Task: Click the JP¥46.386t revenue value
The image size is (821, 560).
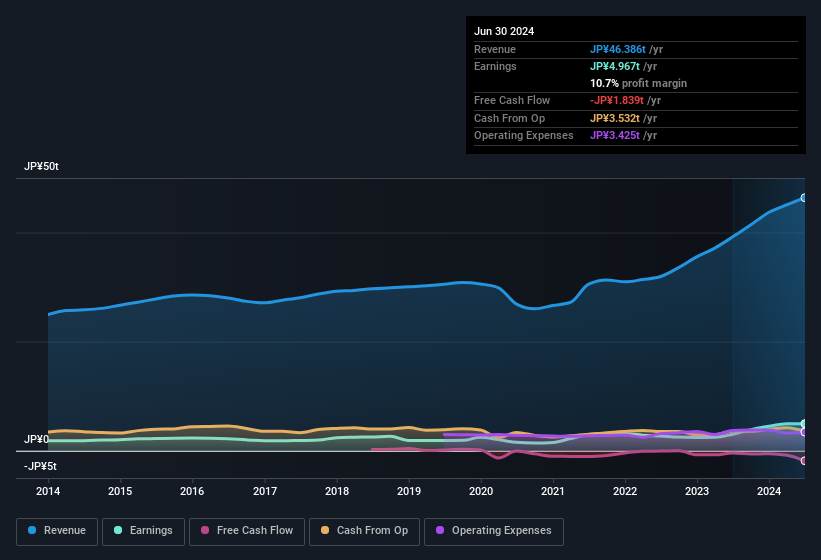Action: (617, 49)
